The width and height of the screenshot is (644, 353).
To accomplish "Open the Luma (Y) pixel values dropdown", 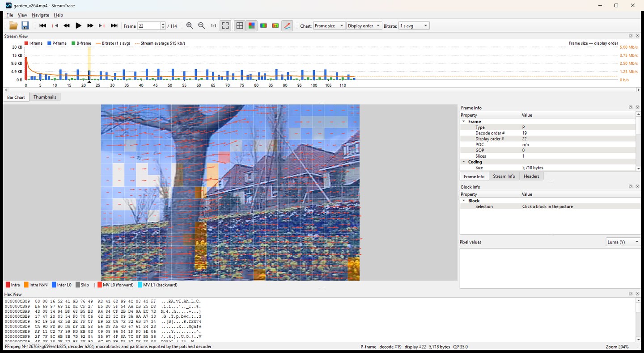I will 623,242.
